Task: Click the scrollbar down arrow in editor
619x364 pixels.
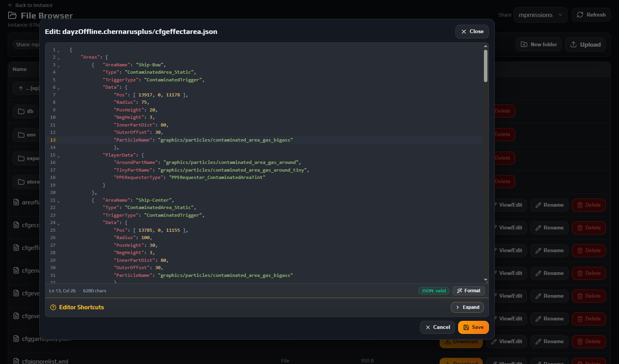Action: coord(485,280)
